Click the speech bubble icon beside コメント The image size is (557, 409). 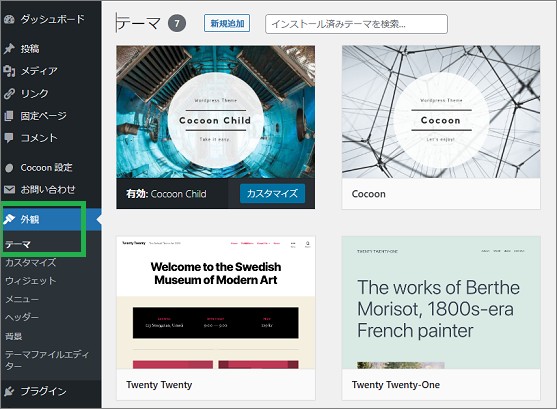tap(9, 138)
